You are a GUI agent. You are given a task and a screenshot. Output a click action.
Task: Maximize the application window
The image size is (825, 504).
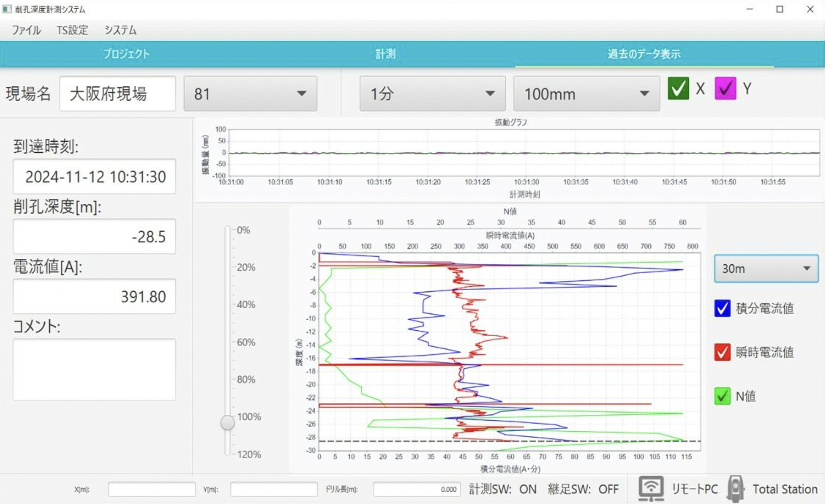pos(780,9)
